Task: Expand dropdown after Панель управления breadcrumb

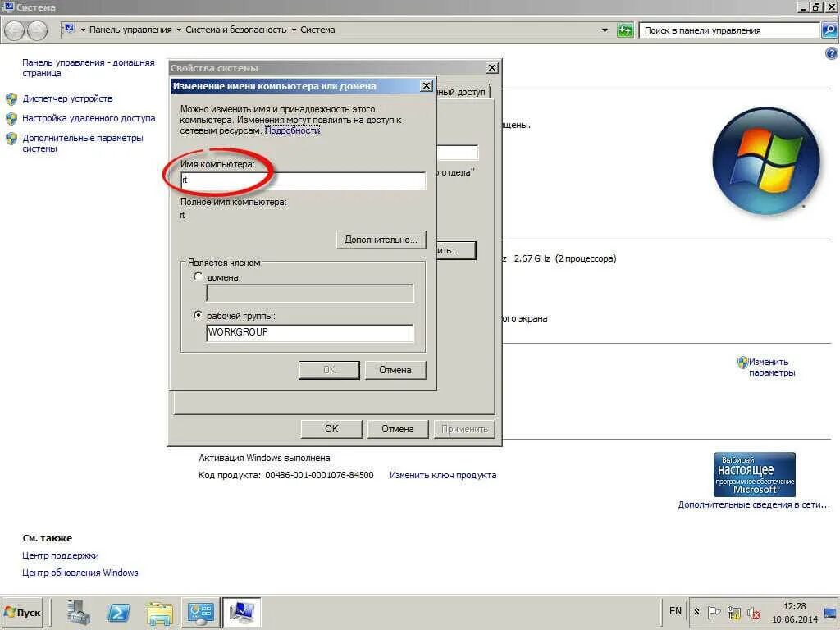Action: click(x=179, y=30)
